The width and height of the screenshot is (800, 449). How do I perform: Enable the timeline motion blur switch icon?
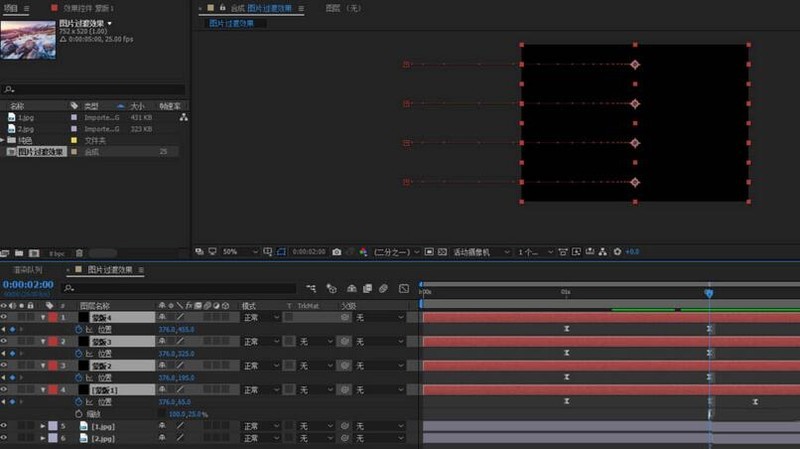pyautogui.click(x=383, y=289)
